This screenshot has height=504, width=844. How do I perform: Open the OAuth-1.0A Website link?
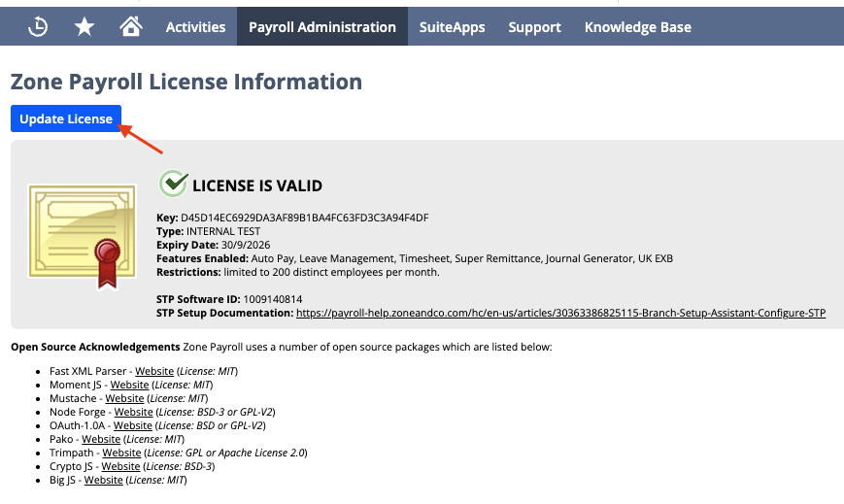133,425
